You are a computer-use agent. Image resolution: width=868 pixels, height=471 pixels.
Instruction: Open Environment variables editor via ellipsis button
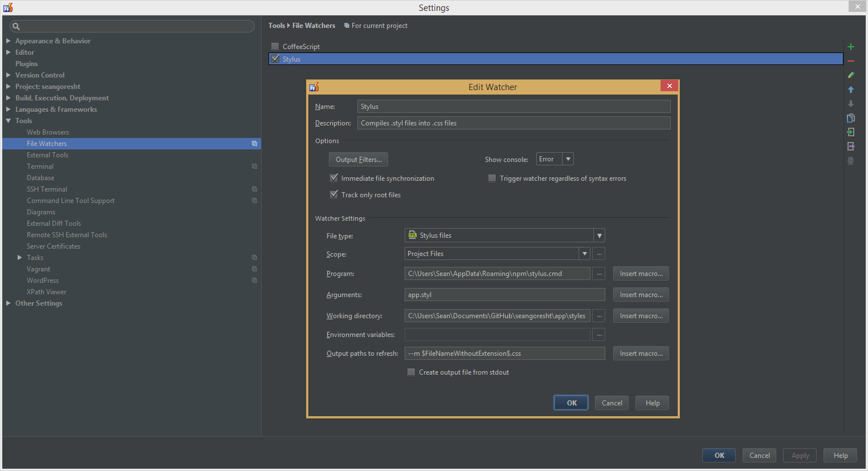click(x=599, y=335)
